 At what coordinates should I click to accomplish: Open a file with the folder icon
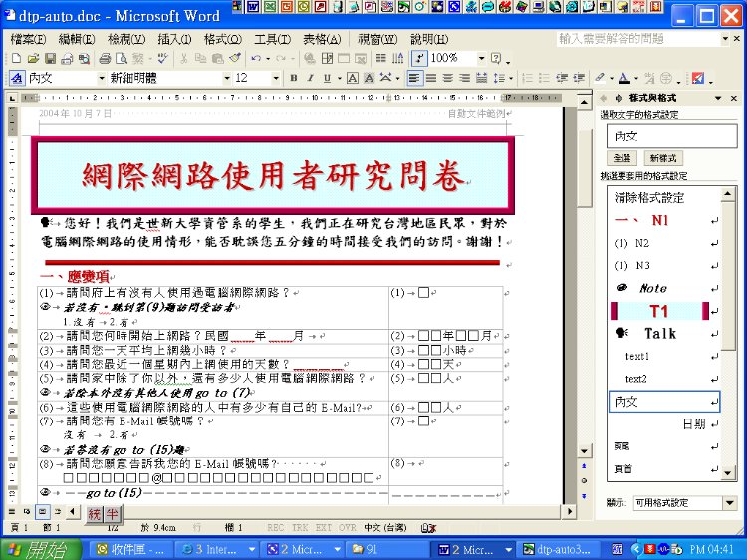[x=33, y=58]
